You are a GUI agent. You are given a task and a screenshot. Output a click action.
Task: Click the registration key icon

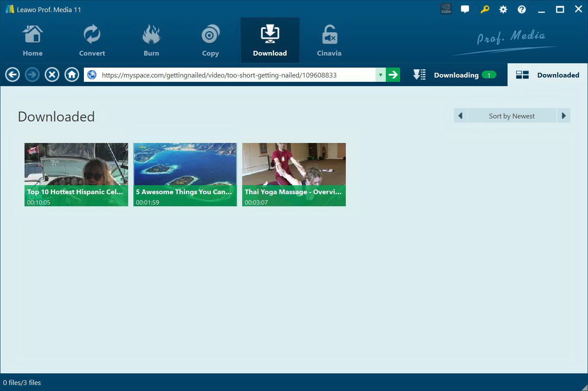[484, 9]
